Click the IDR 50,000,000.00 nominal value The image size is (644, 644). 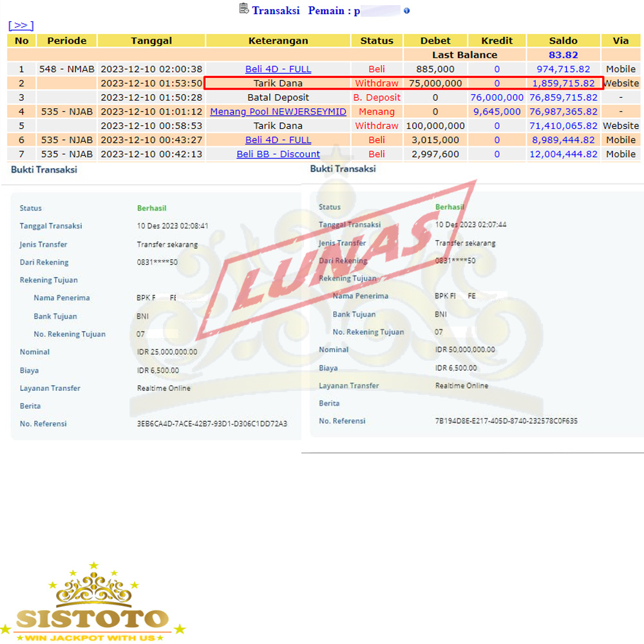click(465, 349)
